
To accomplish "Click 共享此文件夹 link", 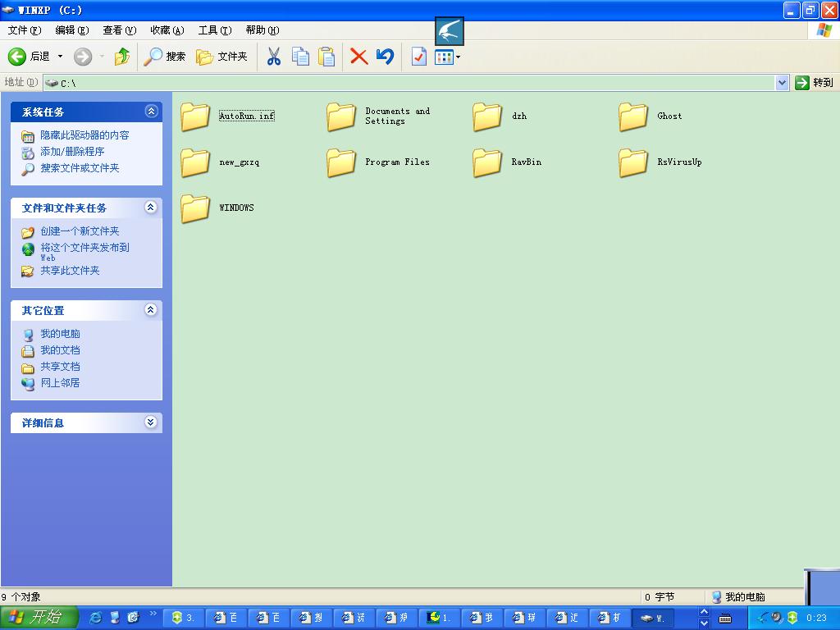I will (71, 271).
